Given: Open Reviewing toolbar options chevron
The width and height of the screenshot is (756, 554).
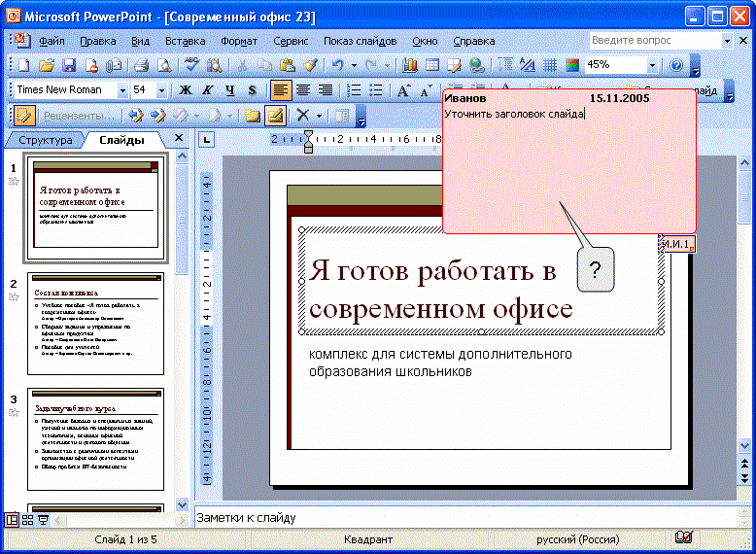Looking at the screenshot, I should pos(361,117).
